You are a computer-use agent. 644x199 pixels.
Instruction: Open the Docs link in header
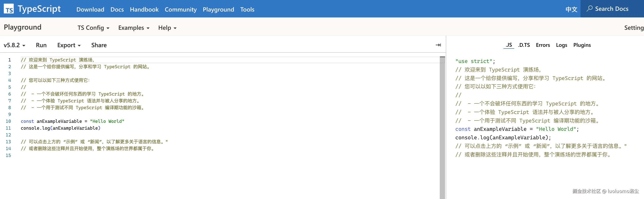click(117, 9)
